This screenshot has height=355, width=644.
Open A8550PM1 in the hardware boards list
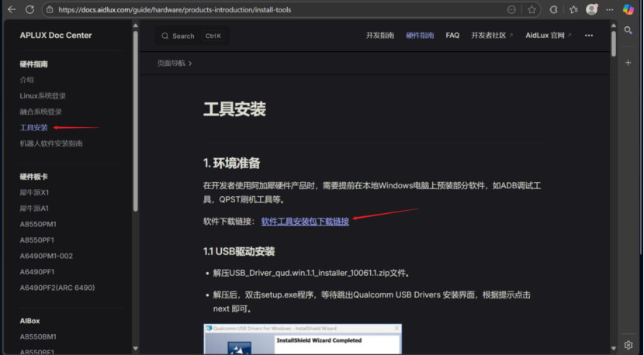pyautogui.click(x=38, y=224)
